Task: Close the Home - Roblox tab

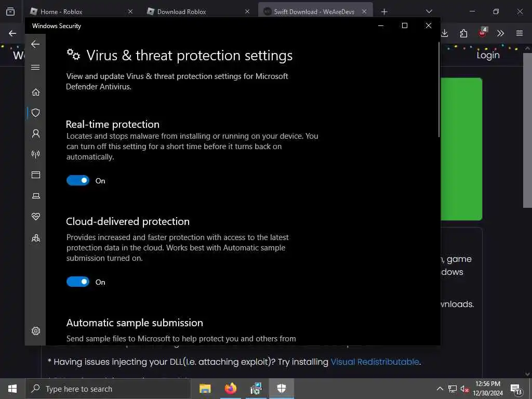Action: 130,11
